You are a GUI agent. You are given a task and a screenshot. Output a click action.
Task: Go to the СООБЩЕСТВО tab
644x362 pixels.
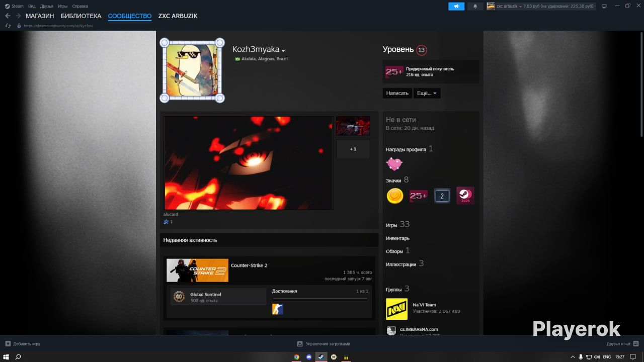130,16
